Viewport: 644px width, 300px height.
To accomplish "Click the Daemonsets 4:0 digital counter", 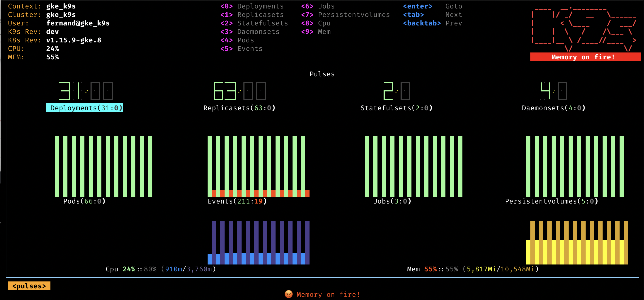I will [553, 91].
